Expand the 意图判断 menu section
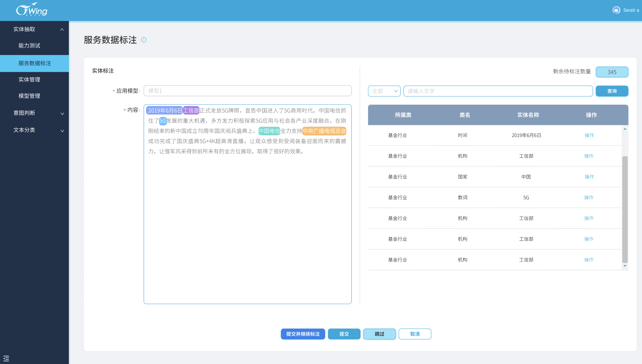 click(x=62, y=114)
